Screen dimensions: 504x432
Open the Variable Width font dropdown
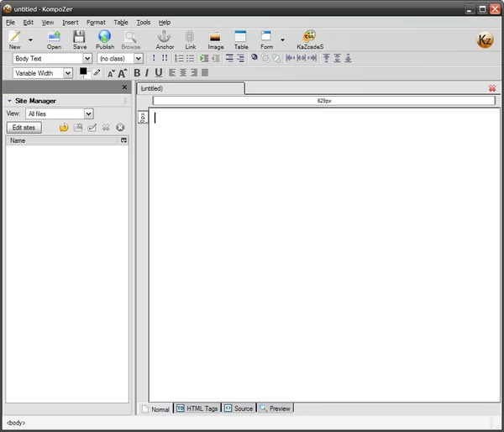(43, 73)
